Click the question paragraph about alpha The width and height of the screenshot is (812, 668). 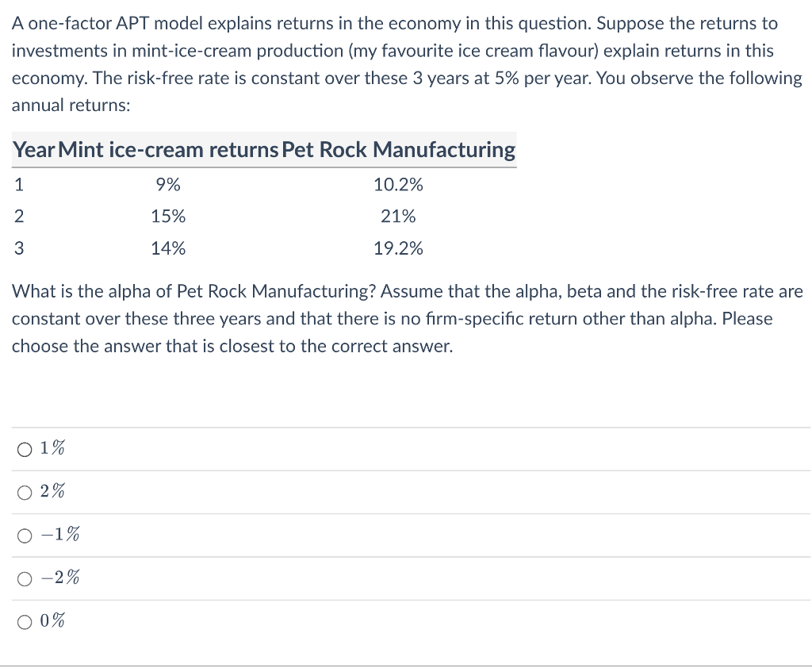tap(396, 317)
